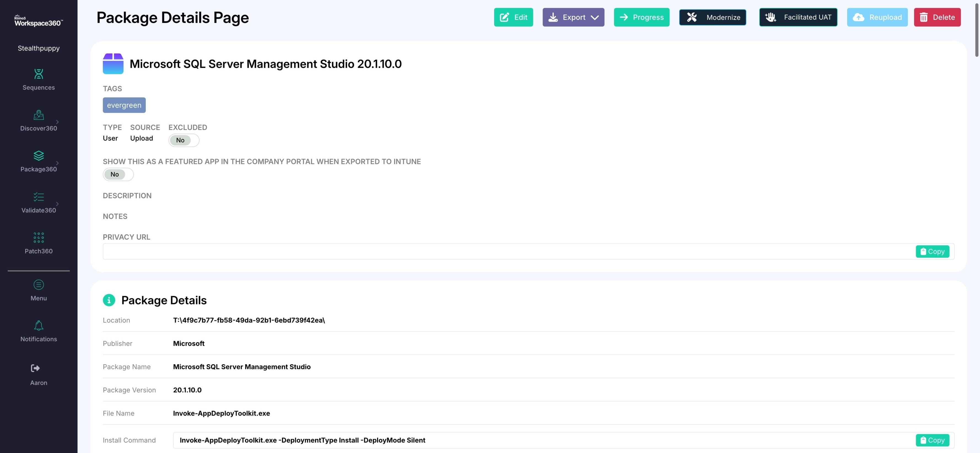The width and height of the screenshot is (980, 453).
Task: Click the arrow icon on Progress
Action: pos(624,17)
